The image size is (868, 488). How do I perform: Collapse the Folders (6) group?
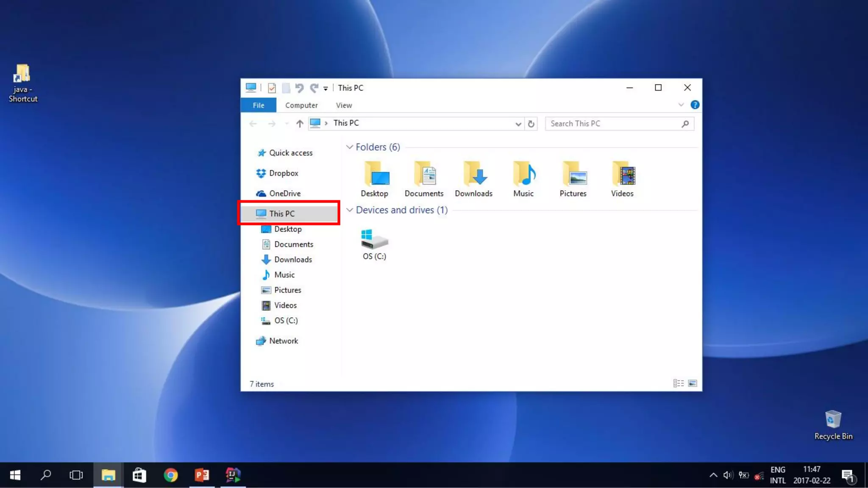pos(350,147)
